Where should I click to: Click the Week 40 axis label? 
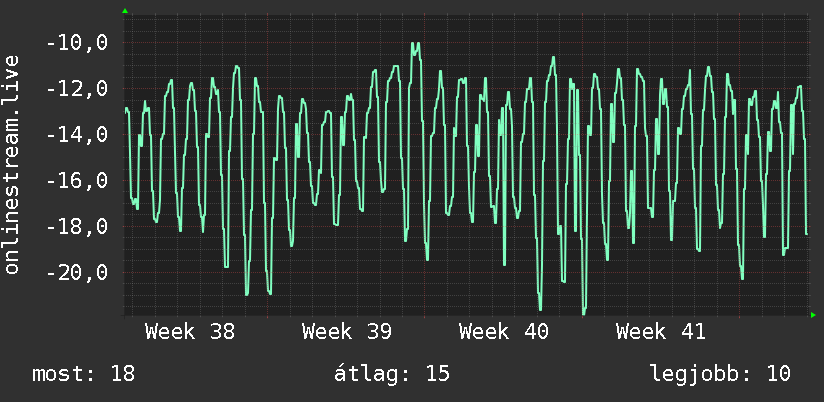click(x=504, y=332)
